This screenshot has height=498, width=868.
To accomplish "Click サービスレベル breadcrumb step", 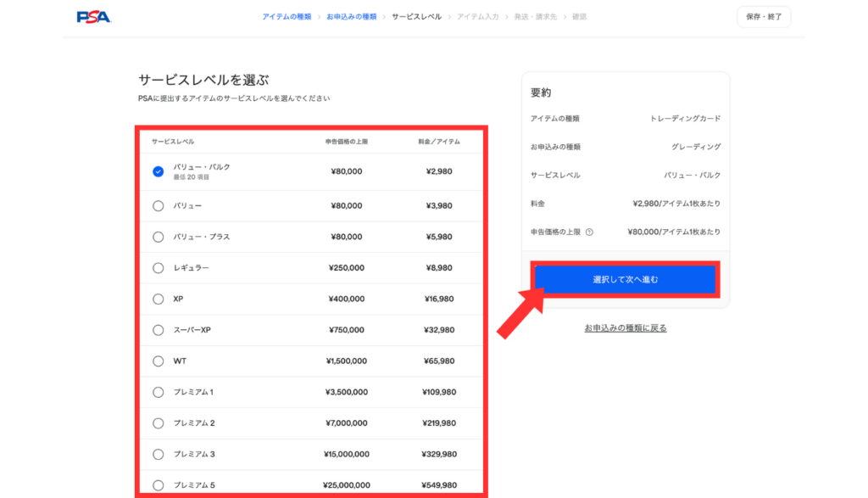I will point(417,17).
